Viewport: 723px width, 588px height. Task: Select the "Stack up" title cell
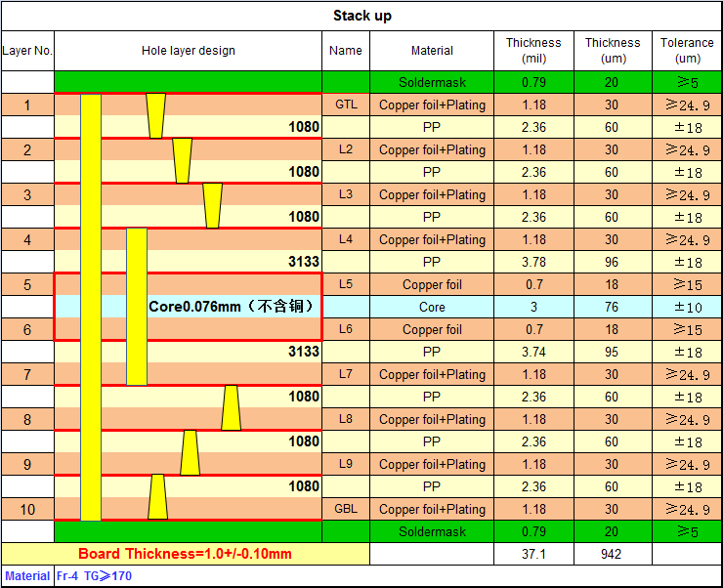point(361,16)
